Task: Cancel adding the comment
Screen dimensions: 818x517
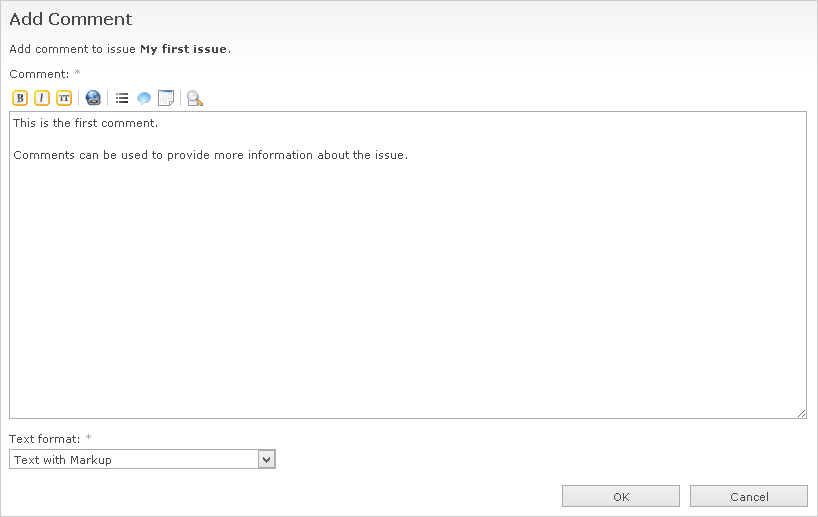Action: point(748,496)
